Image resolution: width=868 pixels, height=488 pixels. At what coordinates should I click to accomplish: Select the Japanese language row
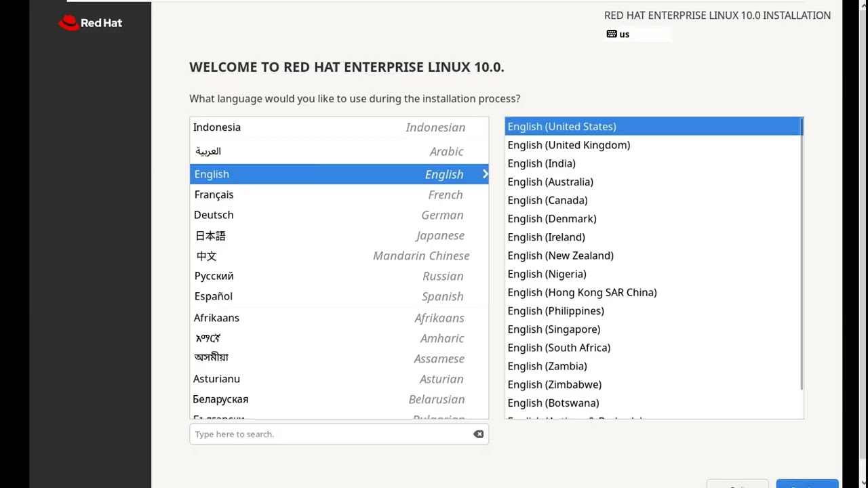[x=339, y=235]
